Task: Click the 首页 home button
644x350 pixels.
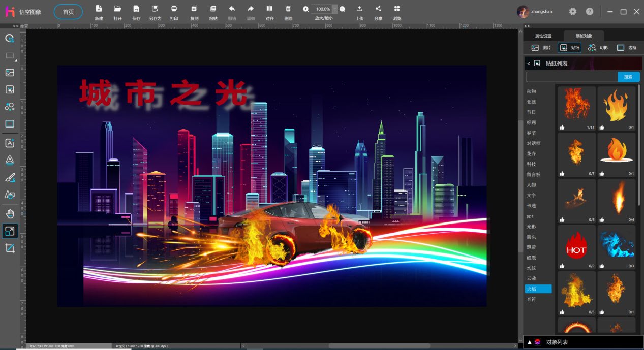Action: click(x=68, y=12)
